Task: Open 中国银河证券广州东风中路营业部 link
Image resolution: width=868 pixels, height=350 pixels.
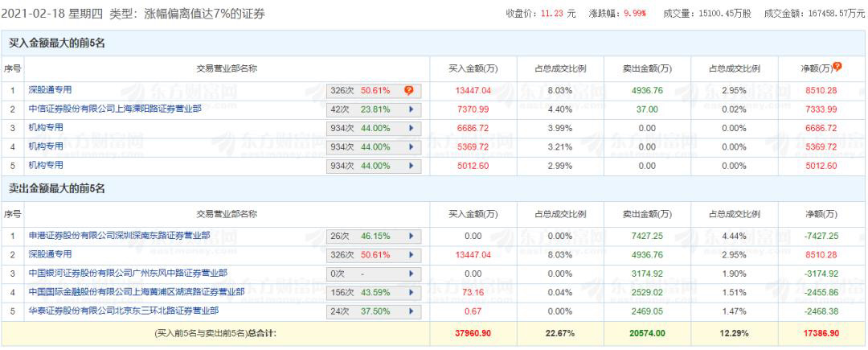Action: [x=127, y=273]
